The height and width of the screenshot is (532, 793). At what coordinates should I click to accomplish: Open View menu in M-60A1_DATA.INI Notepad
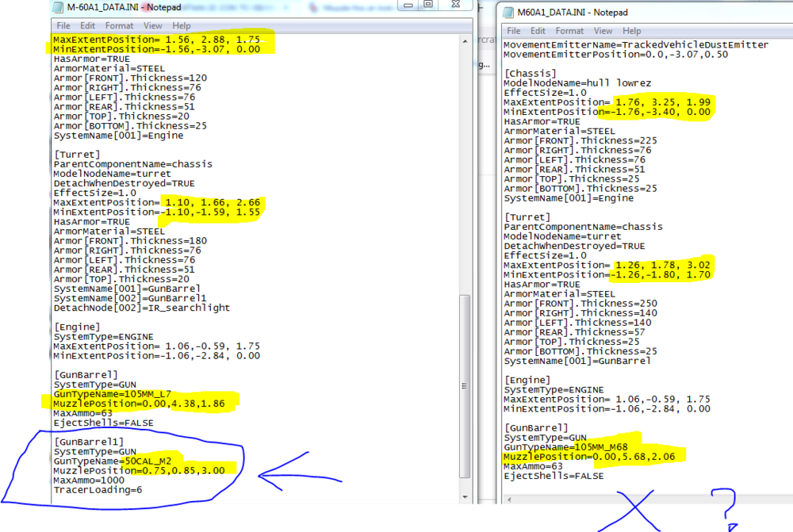point(153,26)
